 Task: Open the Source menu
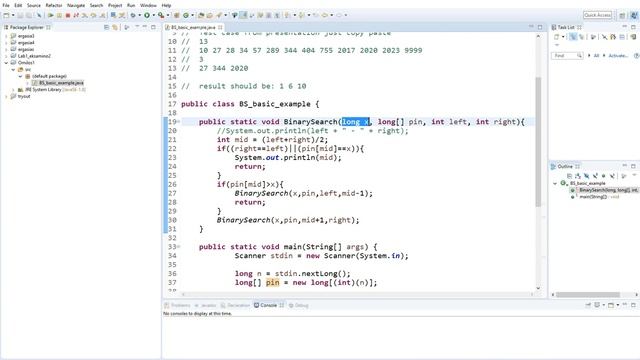point(34,5)
